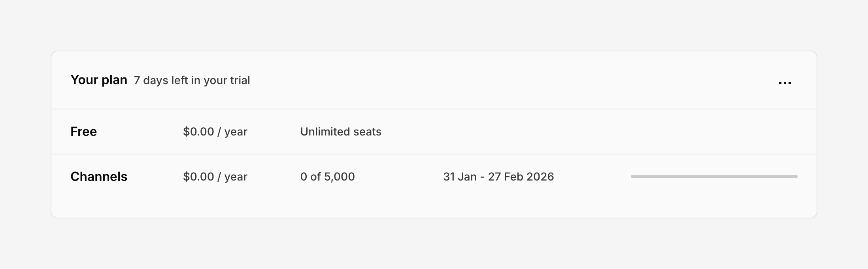Click the "0 of 5,000" channel usage

tap(327, 177)
